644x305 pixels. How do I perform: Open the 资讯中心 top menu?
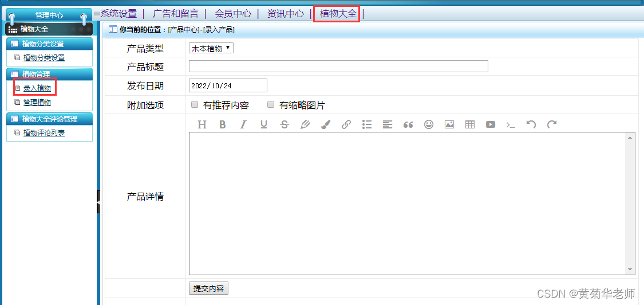coord(286,14)
